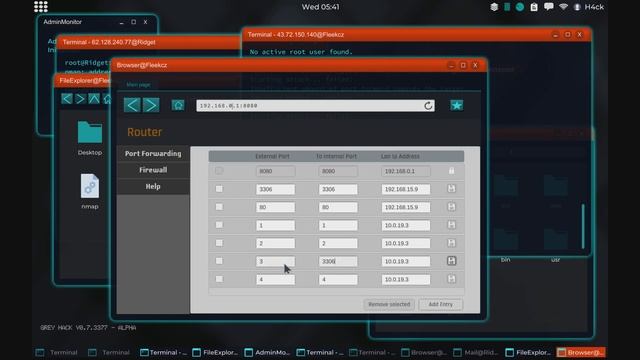
Task: Click the External Port column header
Action: point(272,156)
